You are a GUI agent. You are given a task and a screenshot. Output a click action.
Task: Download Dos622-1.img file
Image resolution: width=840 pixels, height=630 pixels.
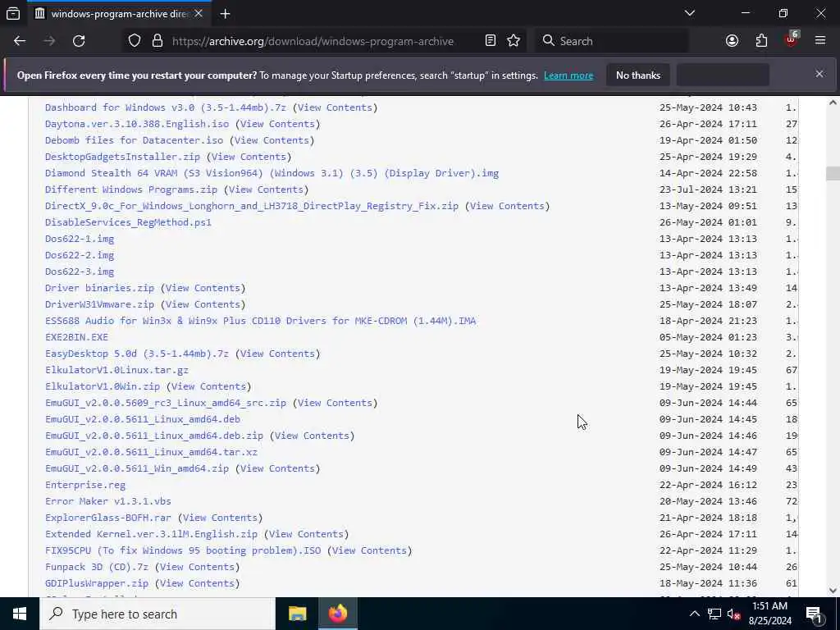click(x=80, y=239)
